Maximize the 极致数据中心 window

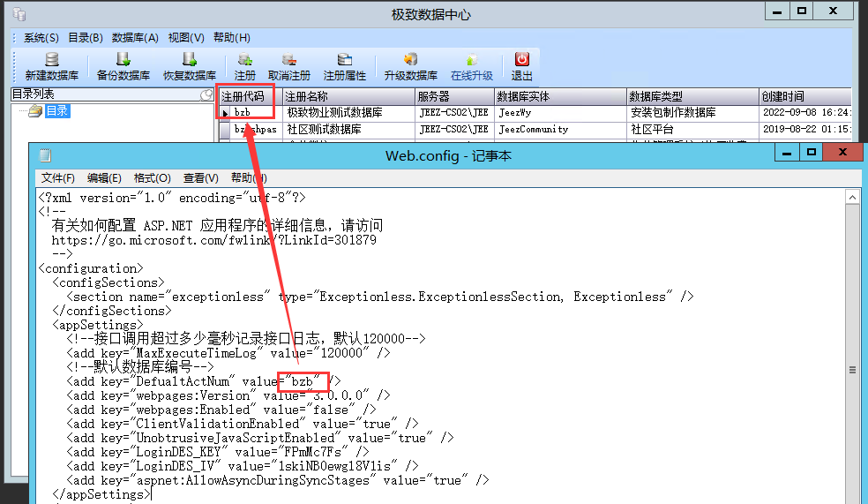tap(802, 11)
